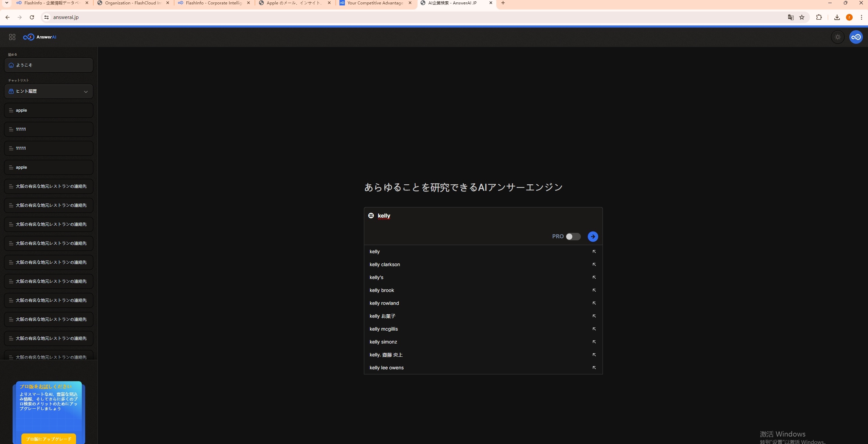Open Chrome three-dot menu

(861, 17)
